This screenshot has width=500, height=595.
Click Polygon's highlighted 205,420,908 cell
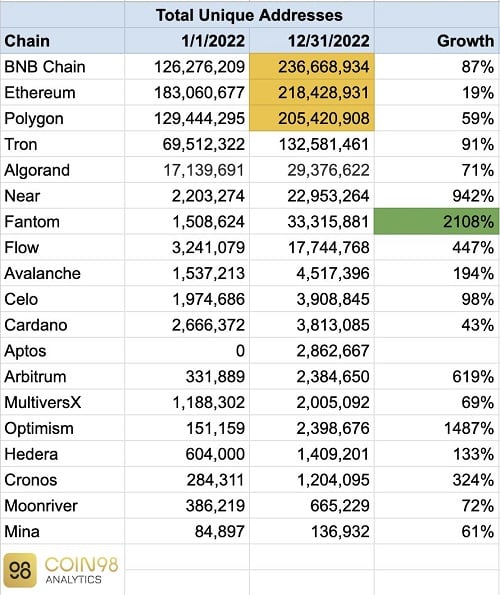tap(312, 118)
